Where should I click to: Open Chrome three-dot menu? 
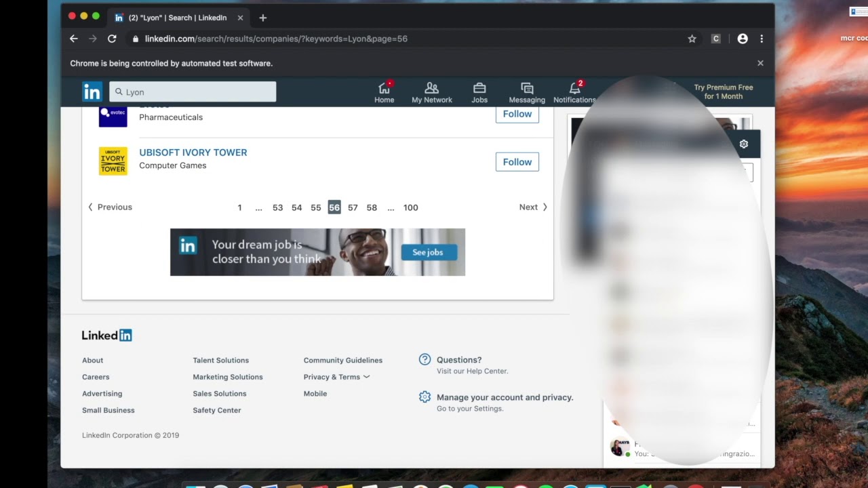click(x=762, y=39)
